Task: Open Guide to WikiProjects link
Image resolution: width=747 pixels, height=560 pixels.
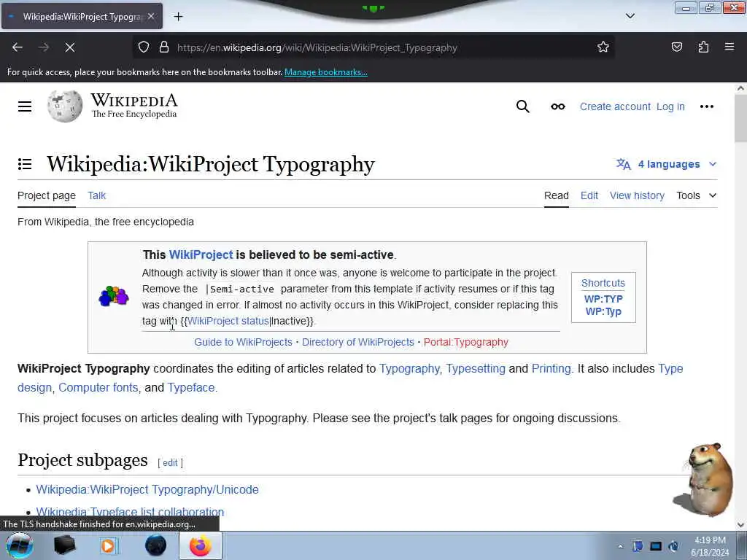Action: 243,343
